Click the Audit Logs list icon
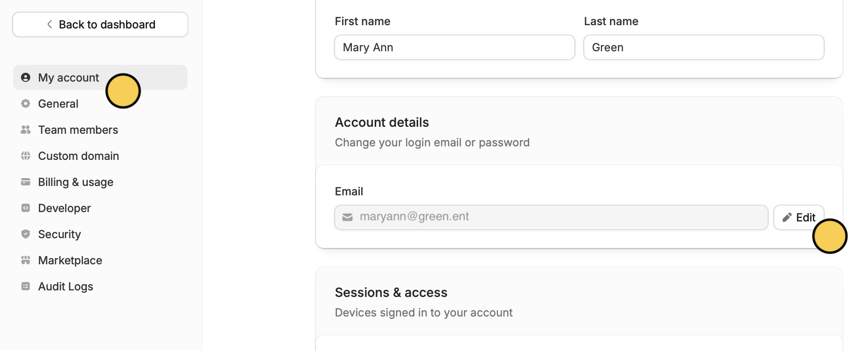868x351 pixels. click(x=26, y=286)
